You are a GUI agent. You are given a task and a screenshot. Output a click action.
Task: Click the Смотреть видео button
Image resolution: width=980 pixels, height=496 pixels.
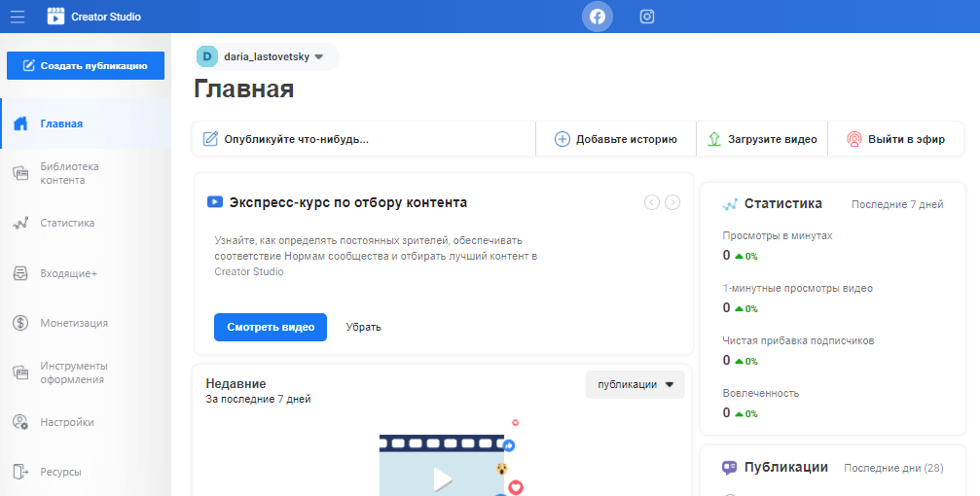[x=270, y=328]
